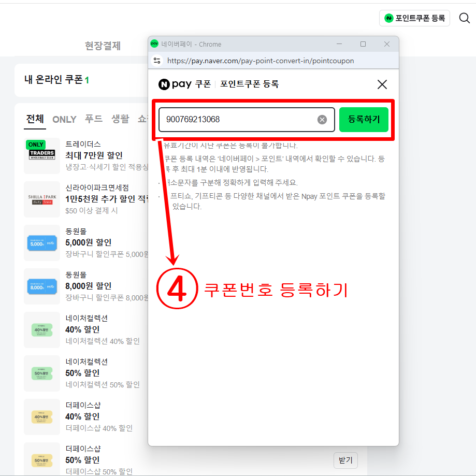The width and height of the screenshot is (476, 476).
Task: Minimize the 네이버페이 Chrome window
Action: coord(339,44)
